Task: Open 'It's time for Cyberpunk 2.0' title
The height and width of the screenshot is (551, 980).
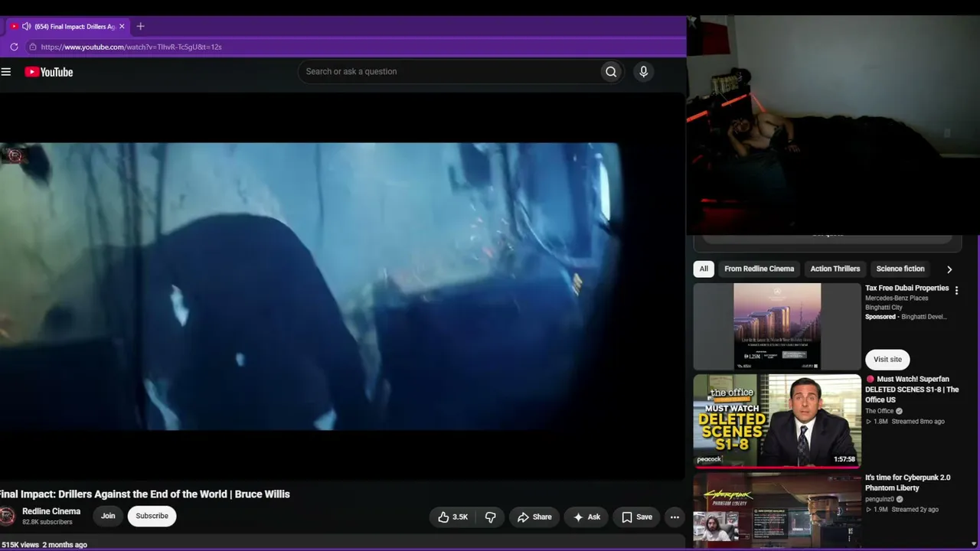Action: pyautogui.click(x=908, y=483)
